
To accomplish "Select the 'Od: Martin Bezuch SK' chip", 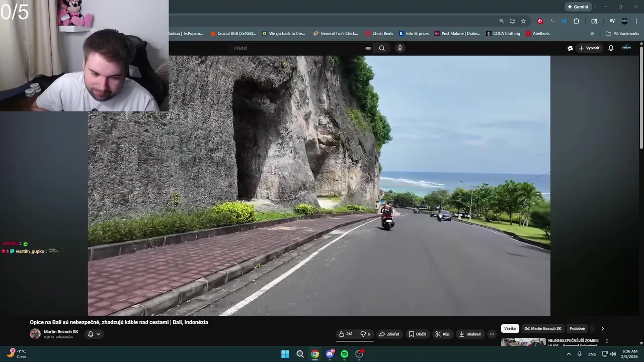I will 543,328.
